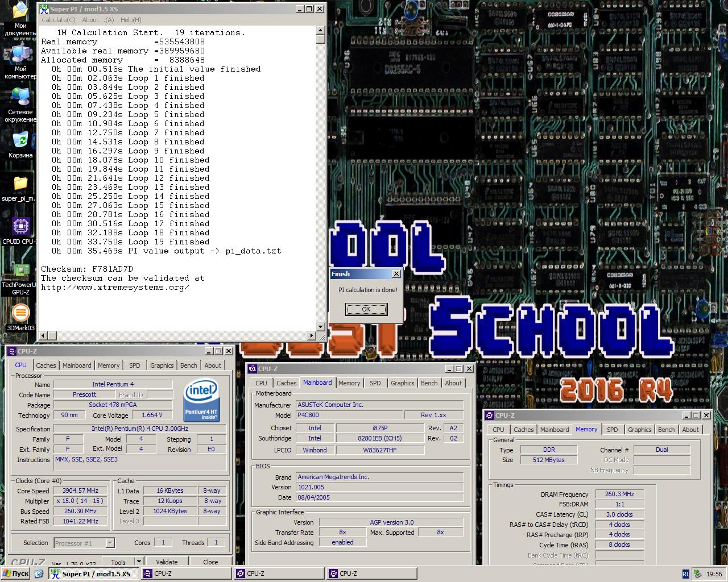Click Super PI horizontal scrollbar right arrow
This screenshot has width=728, height=582.
312,336
